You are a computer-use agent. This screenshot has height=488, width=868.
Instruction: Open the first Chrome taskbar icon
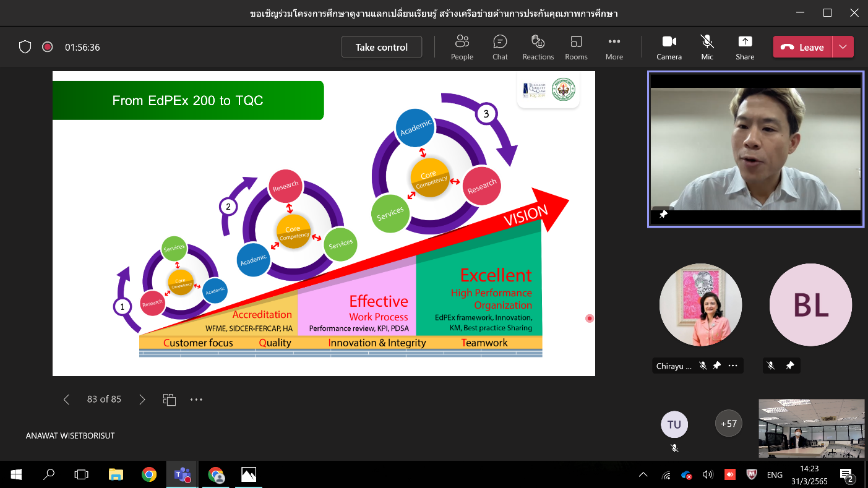coord(149,474)
